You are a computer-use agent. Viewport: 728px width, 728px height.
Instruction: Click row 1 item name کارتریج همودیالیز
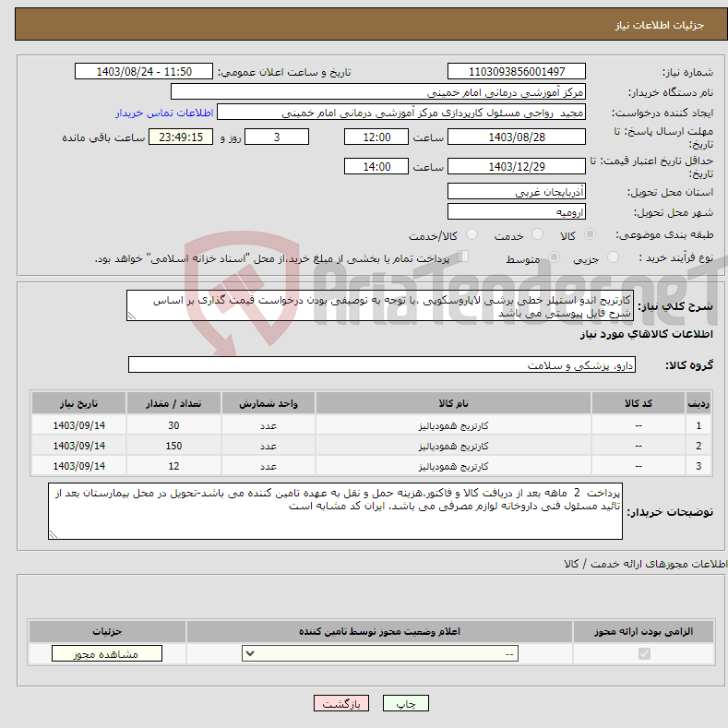(453, 425)
